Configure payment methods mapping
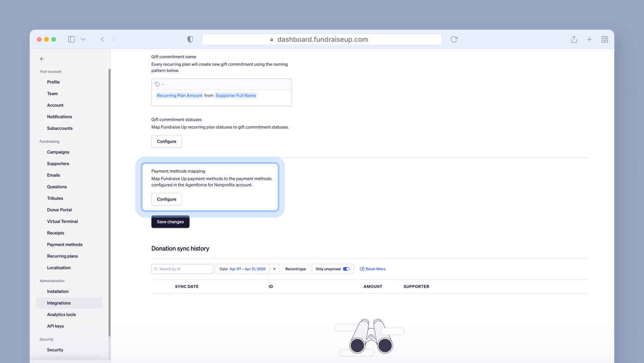The width and height of the screenshot is (644, 363). [166, 199]
